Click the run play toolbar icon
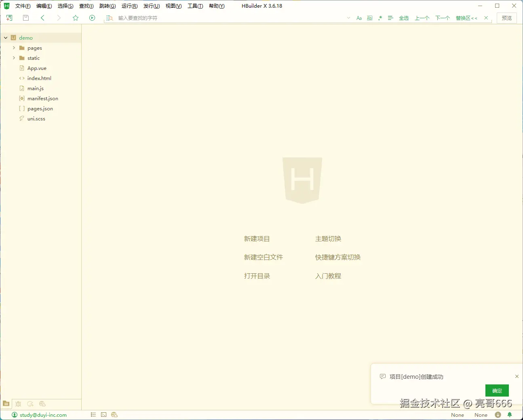Viewport: 523px width, 420px height. (92, 18)
